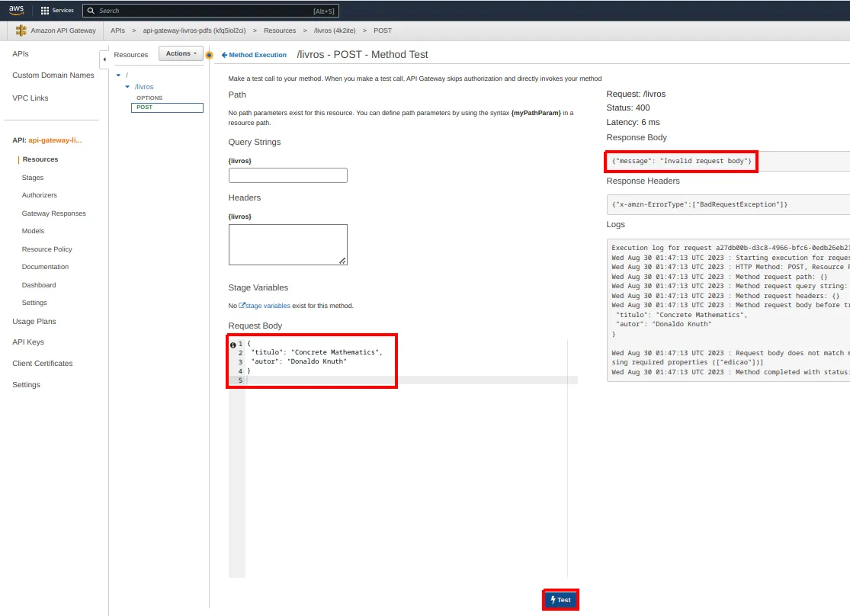Click into the Request Body editor line 5

point(412,380)
